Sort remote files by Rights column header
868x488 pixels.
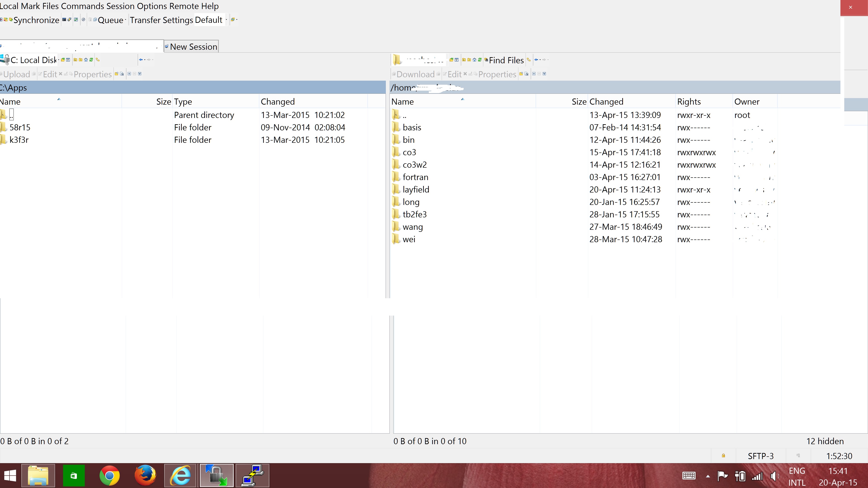(688, 102)
